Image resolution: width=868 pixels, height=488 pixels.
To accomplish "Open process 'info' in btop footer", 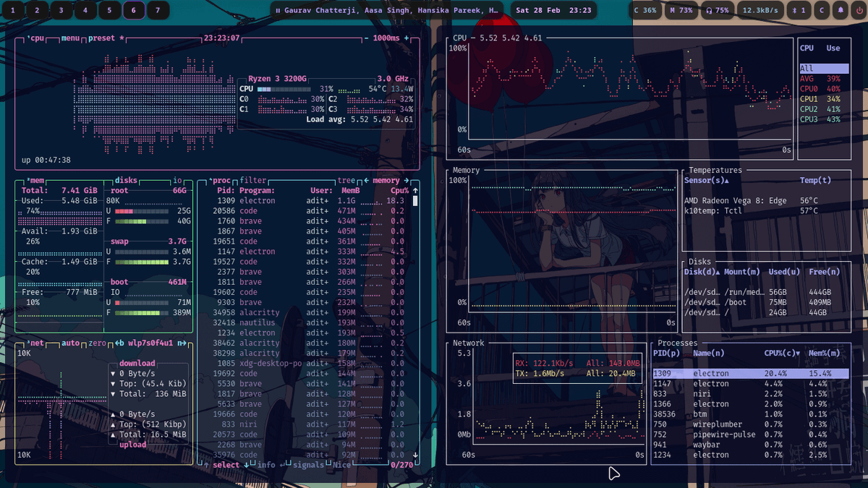I will (266, 465).
